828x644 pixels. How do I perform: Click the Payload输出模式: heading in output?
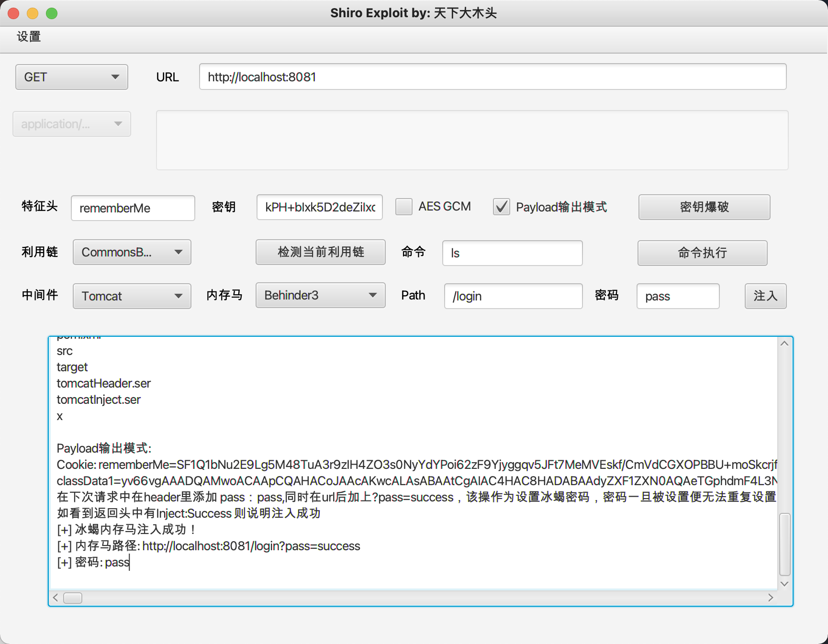point(104,448)
